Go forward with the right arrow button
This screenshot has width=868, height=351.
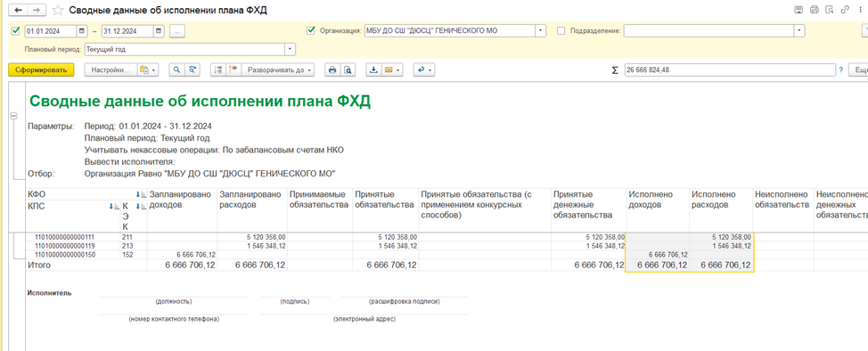pyautogui.click(x=36, y=10)
